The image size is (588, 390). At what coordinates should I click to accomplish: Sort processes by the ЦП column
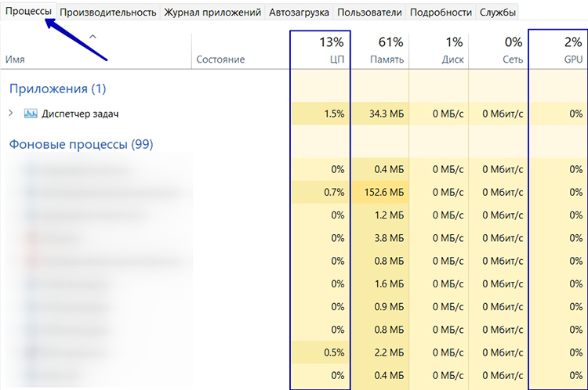click(321, 50)
